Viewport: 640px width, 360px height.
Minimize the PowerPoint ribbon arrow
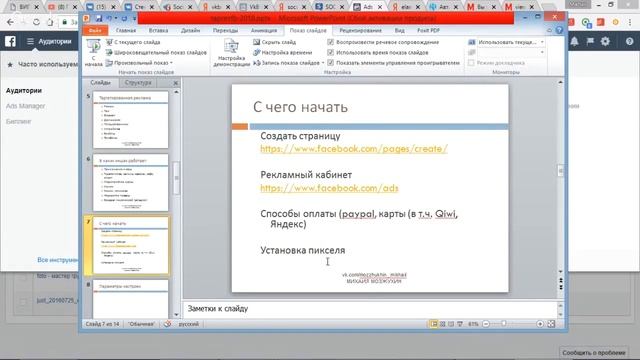coord(549,30)
